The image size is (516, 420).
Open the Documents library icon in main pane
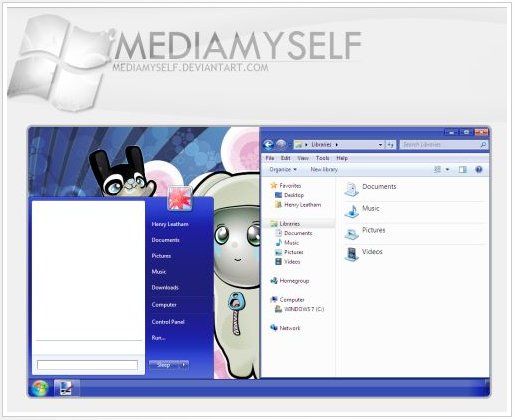tap(352, 189)
